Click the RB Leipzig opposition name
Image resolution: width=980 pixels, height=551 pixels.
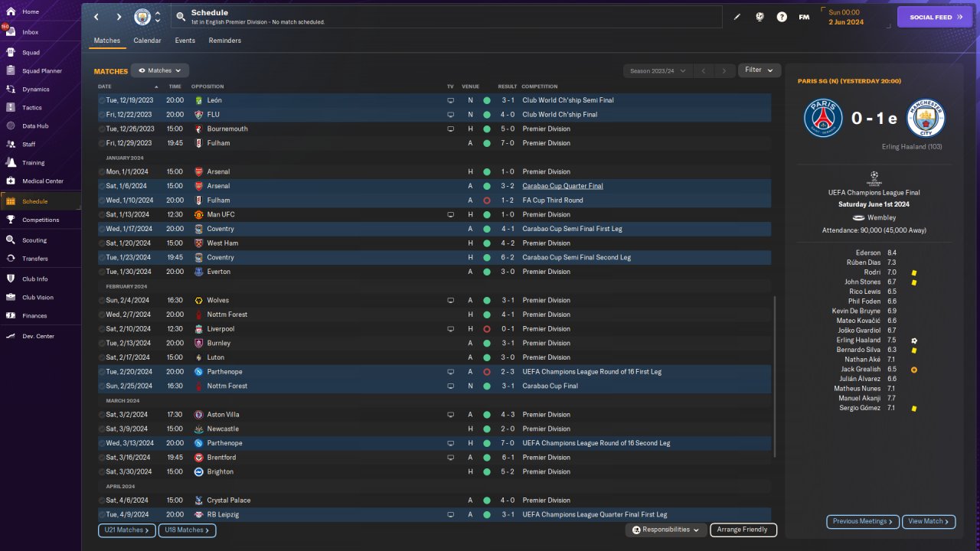point(223,515)
